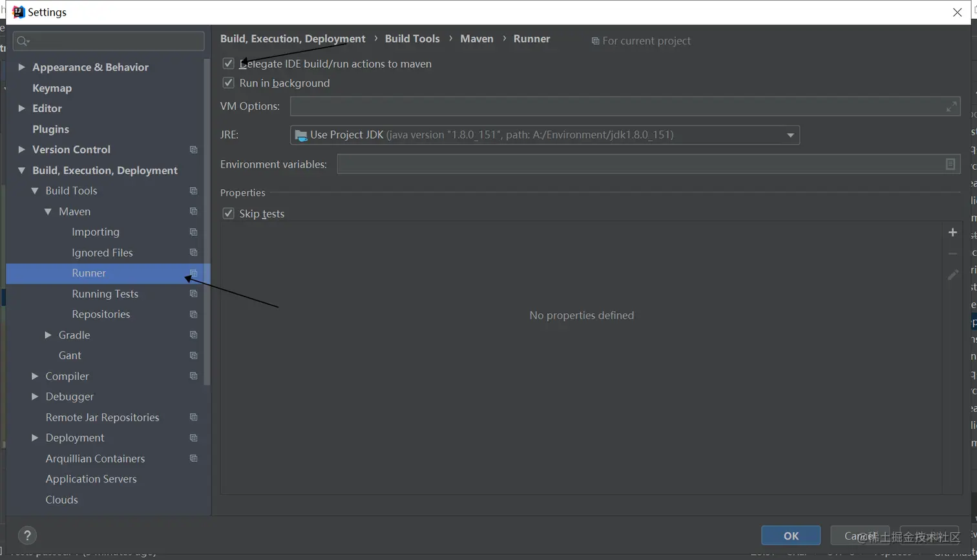Viewport: 977px width, 560px height.
Task: Focus the settings search field
Action: (109, 41)
